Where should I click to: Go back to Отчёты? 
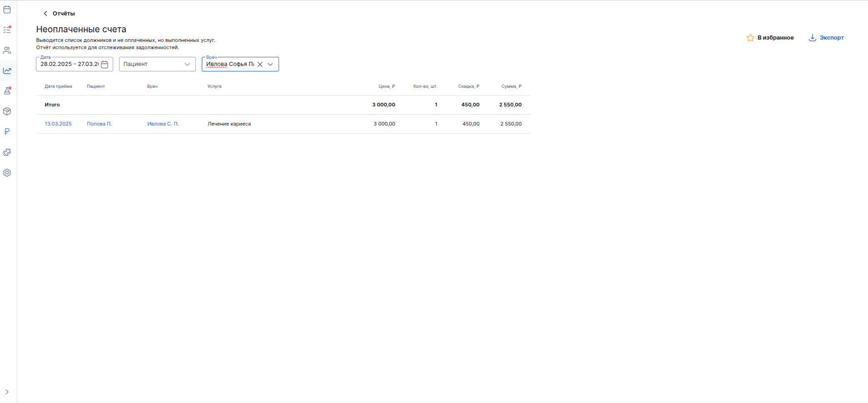[x=59, y=14]
